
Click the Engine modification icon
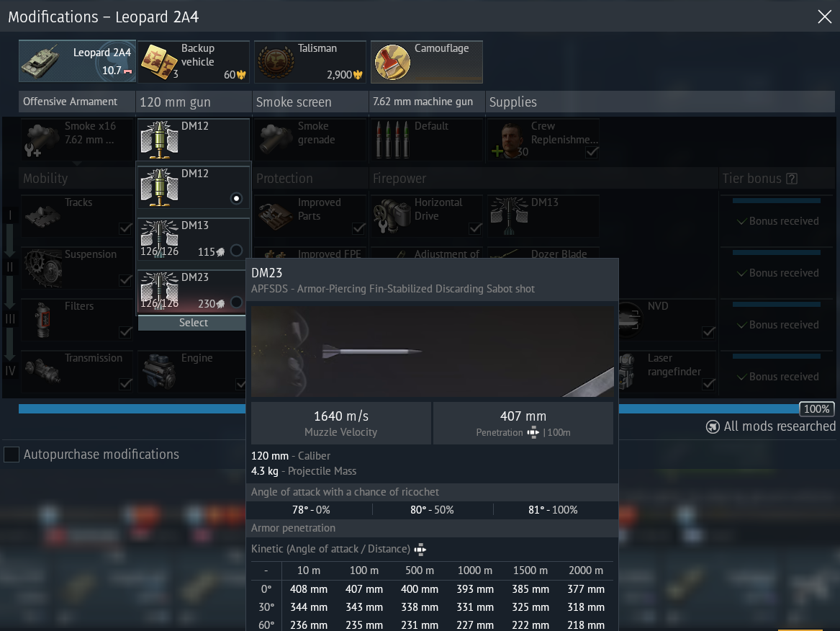click(x=159, y=371)
